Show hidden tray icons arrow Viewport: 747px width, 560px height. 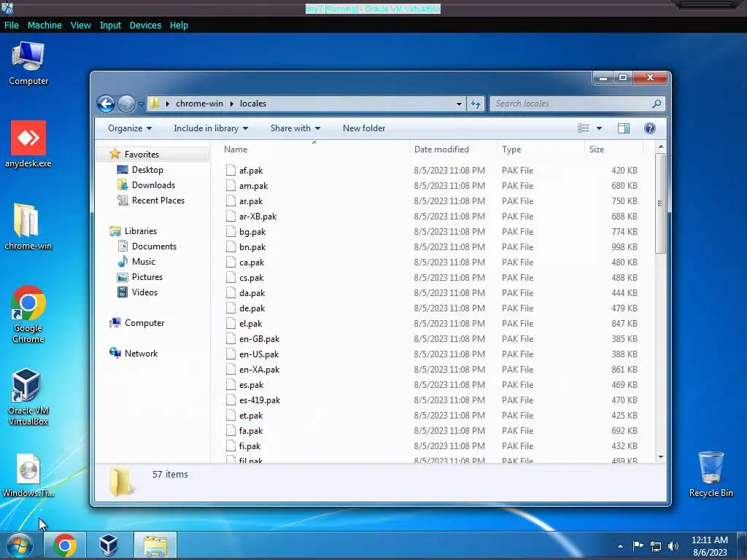[x=620, y=546]
